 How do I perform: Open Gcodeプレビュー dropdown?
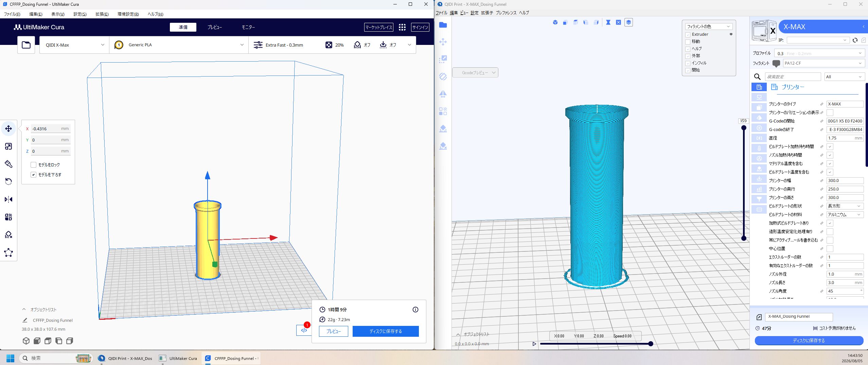coord(475,72)
